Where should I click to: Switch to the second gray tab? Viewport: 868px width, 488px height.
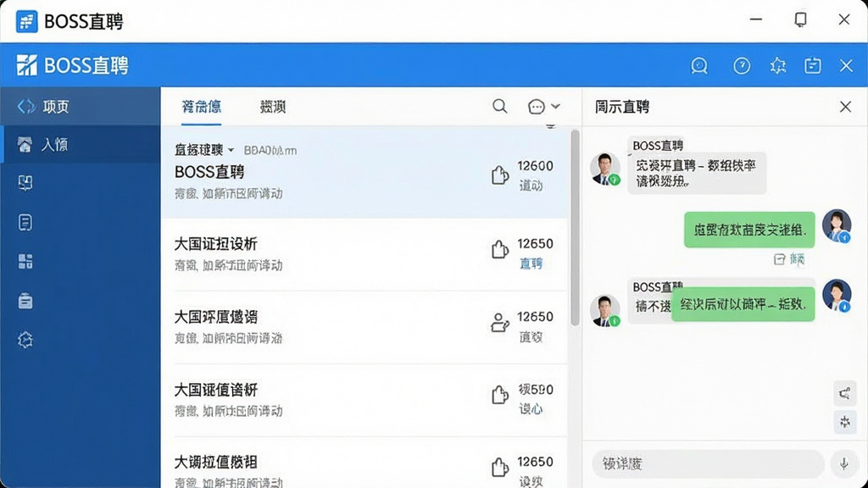(273, 106)
